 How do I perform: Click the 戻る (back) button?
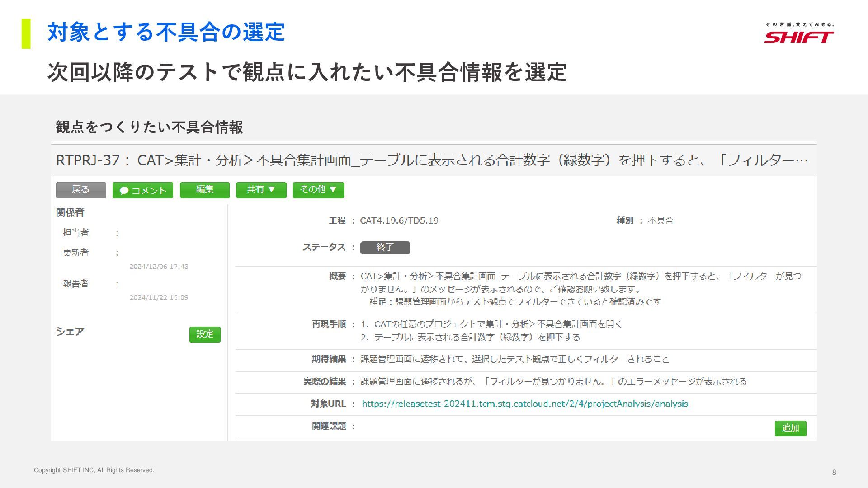pos(80,190)
